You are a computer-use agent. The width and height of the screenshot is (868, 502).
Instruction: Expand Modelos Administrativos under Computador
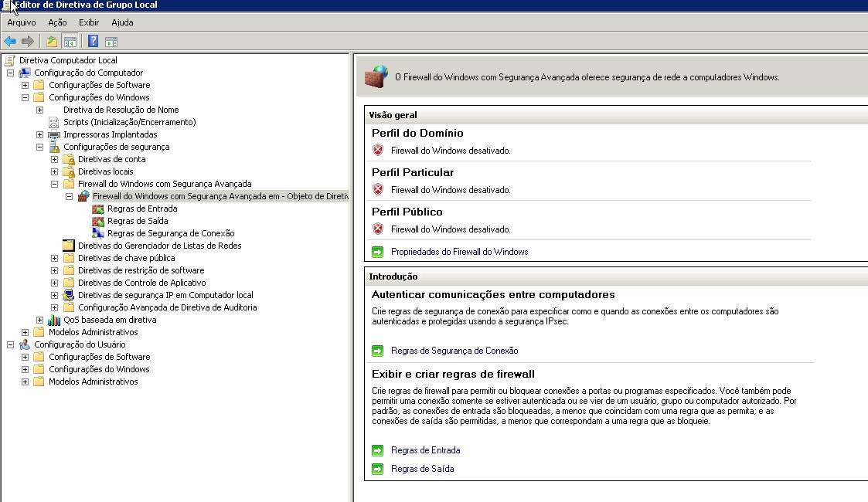25,332
